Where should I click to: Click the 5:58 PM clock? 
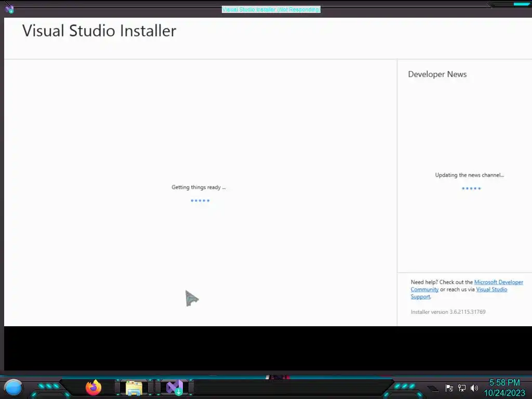click(504, 382)
